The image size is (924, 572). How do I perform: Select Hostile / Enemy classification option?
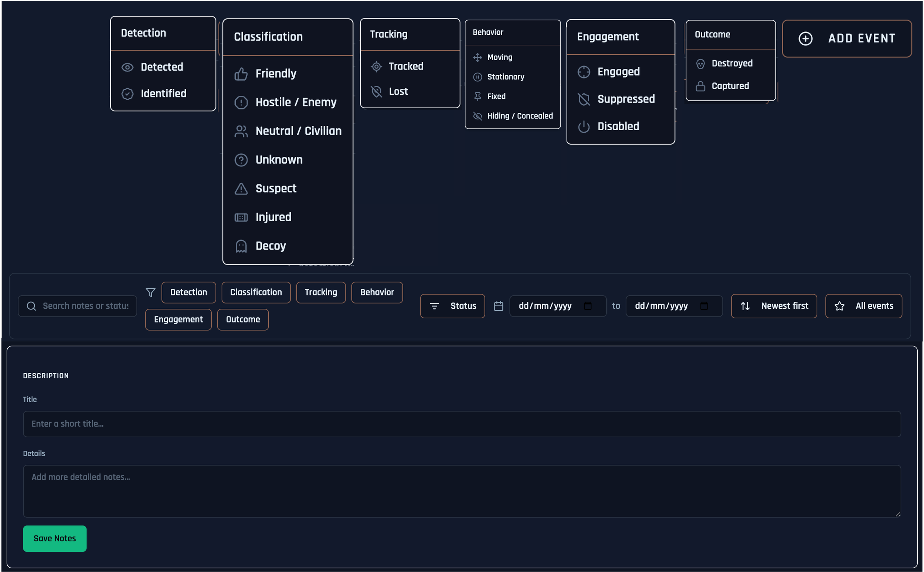pos(296,102)
